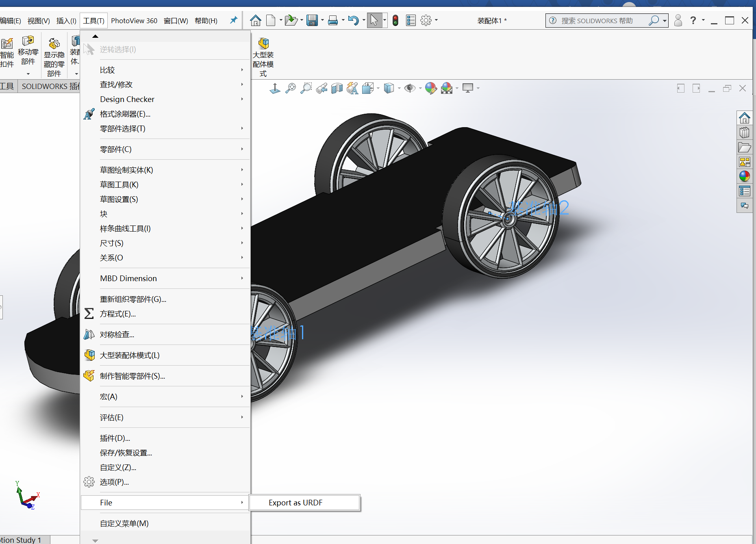Click Zoom to Fit in view toolbar
Image resolution: width=756 pixels, height=544 pixels.
point(291,88)
